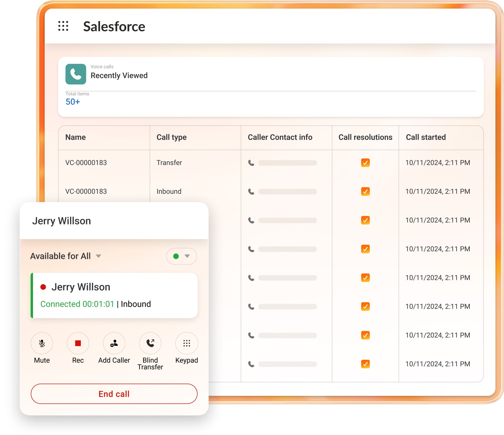Click phone icon in Transfer call row
The image size is (504, 435).
click(251, 163)
